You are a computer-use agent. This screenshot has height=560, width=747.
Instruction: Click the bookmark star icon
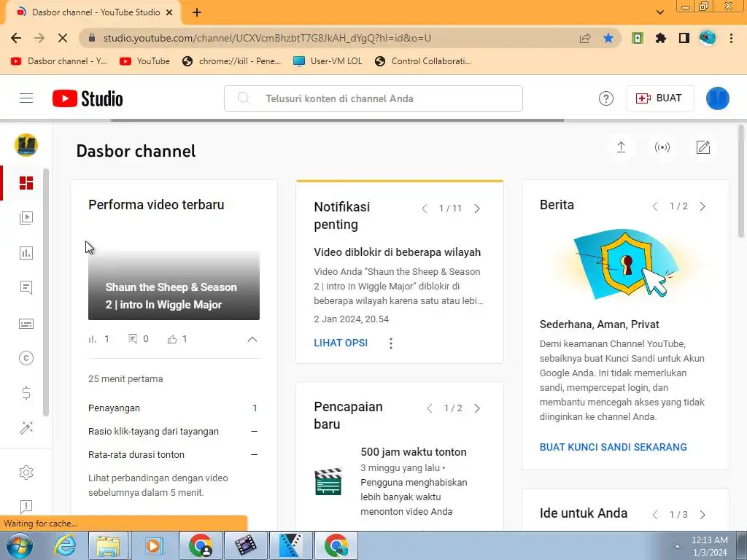[x=608, y=38]
